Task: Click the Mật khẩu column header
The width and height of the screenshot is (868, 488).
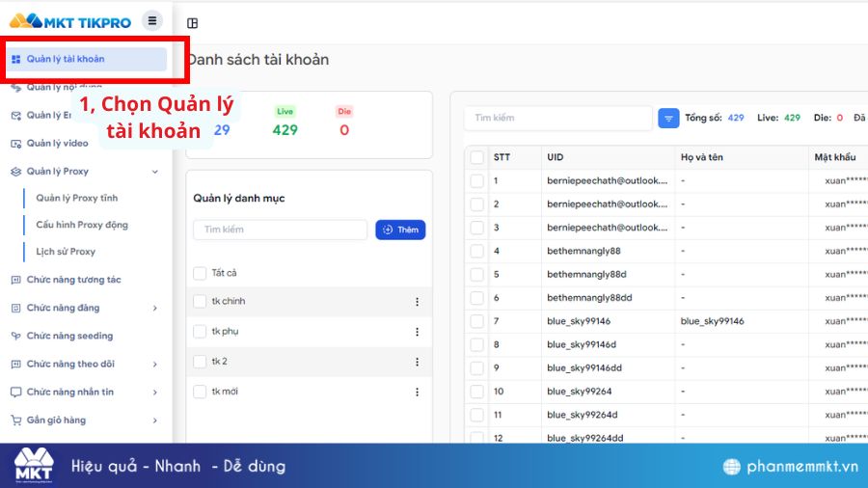Action: point(835,157)
